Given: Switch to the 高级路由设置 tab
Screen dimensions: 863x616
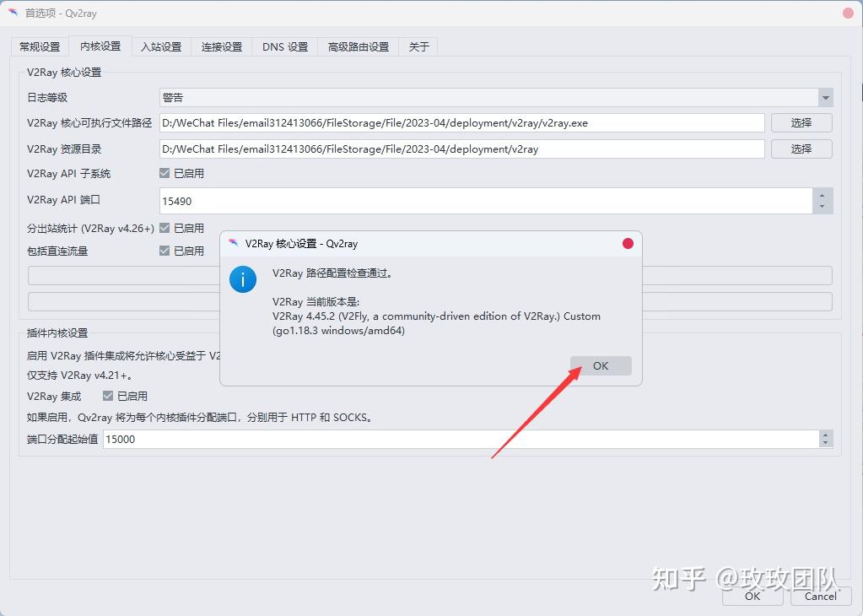Looking at the screenshot, I should pos(359,46).
